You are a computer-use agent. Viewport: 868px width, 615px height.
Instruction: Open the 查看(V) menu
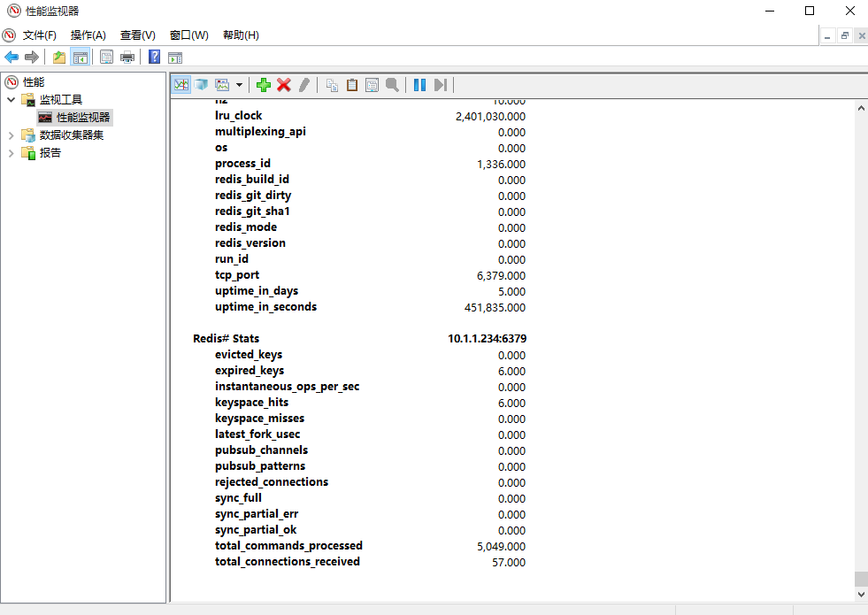(x=138, y=35)
